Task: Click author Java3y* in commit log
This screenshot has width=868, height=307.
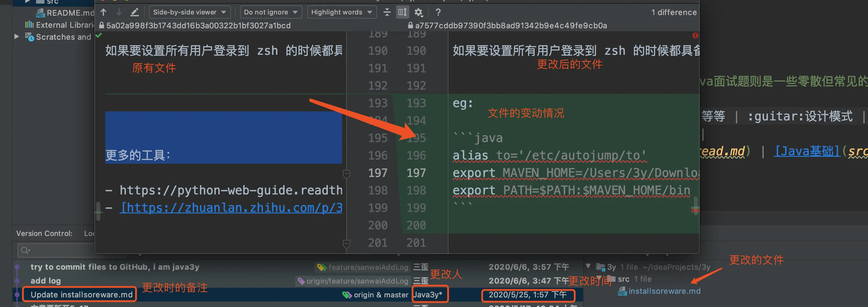Action: [428, 295]
